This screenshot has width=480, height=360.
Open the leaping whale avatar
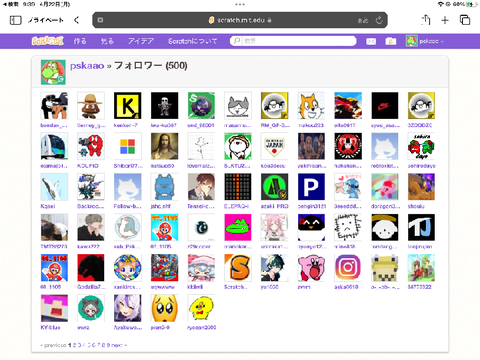(x=54, y=187)
